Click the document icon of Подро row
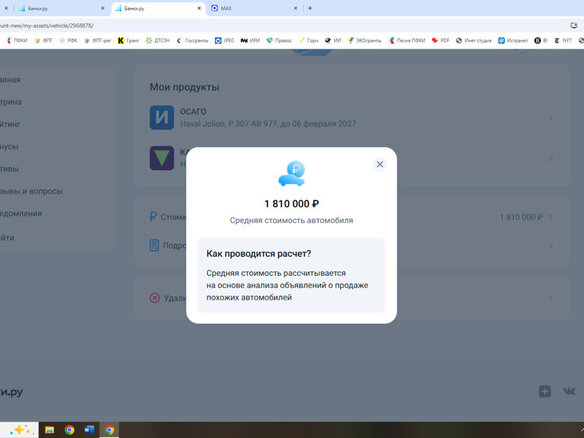Image resolution: width=584 pixels, height=438 pixels. [154, 245]
